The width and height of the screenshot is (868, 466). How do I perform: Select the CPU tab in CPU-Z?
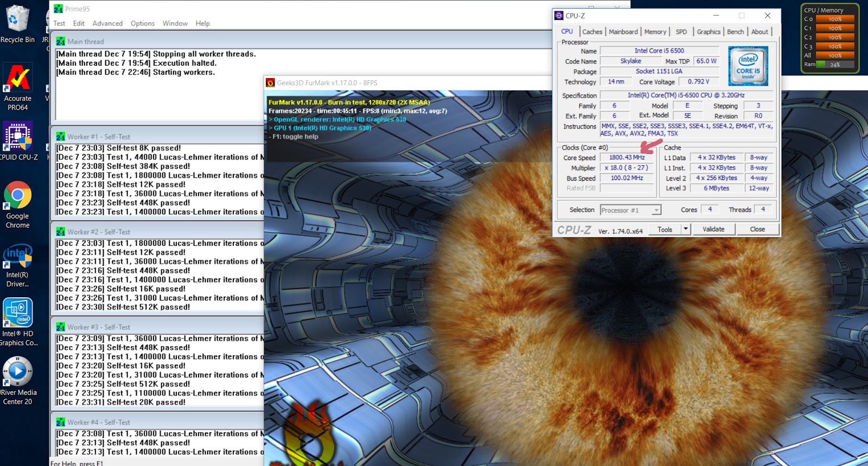click(567, 31)
